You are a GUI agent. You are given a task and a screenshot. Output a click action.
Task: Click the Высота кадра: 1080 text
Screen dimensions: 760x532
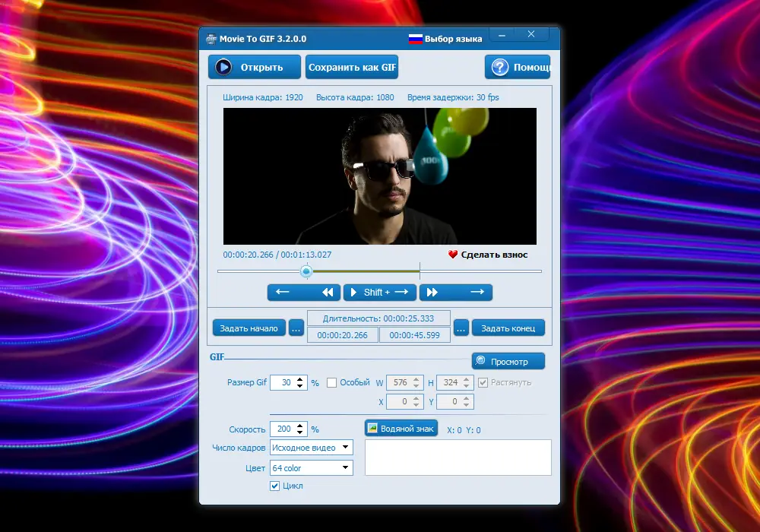[x=355, y=97]
